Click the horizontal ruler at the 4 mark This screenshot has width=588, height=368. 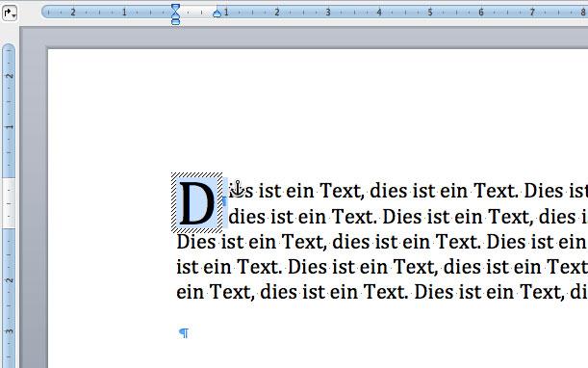pos(379,12)
